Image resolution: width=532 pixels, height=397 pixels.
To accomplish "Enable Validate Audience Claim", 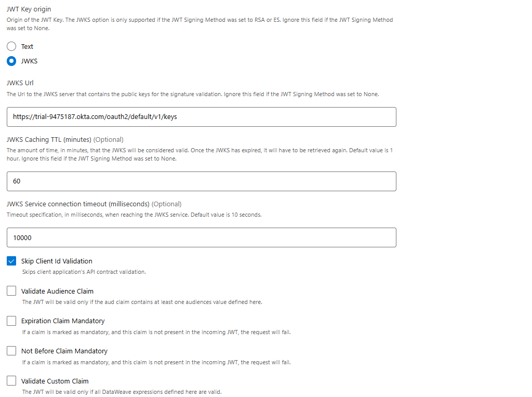I will coord(11,290).
